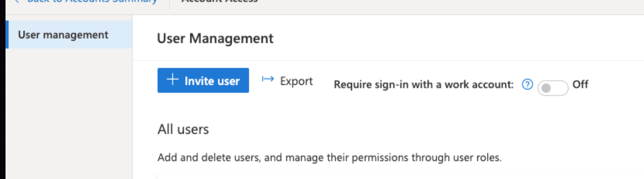Screen dimensions: 644x179
Task: Click the Require sign-in with a work account label
Action: [423, 84]
